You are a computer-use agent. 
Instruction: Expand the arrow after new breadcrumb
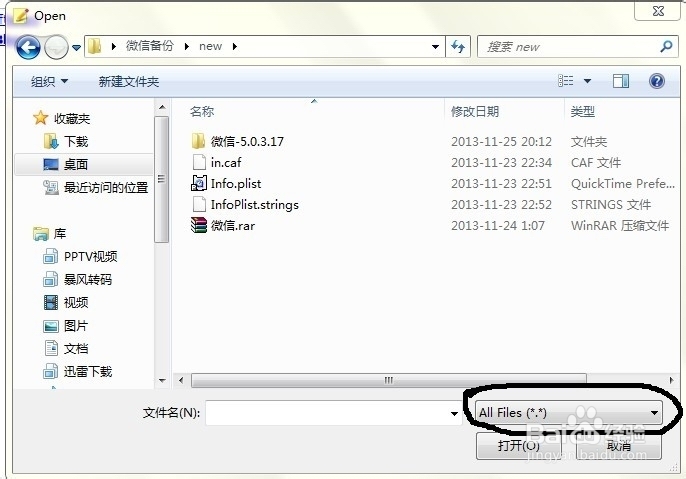[235, 46]
